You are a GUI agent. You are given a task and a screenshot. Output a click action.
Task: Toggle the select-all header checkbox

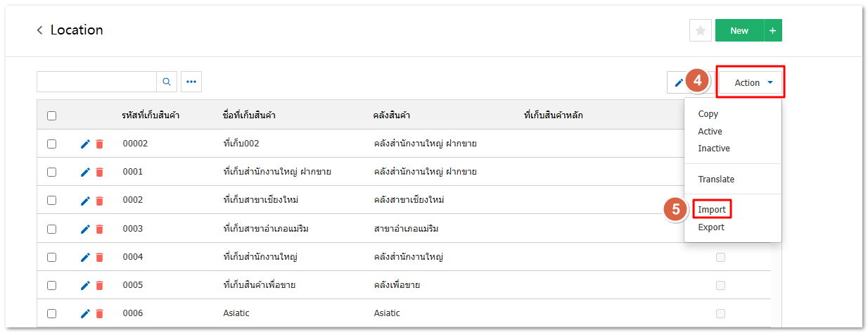(x=51, y=115)
